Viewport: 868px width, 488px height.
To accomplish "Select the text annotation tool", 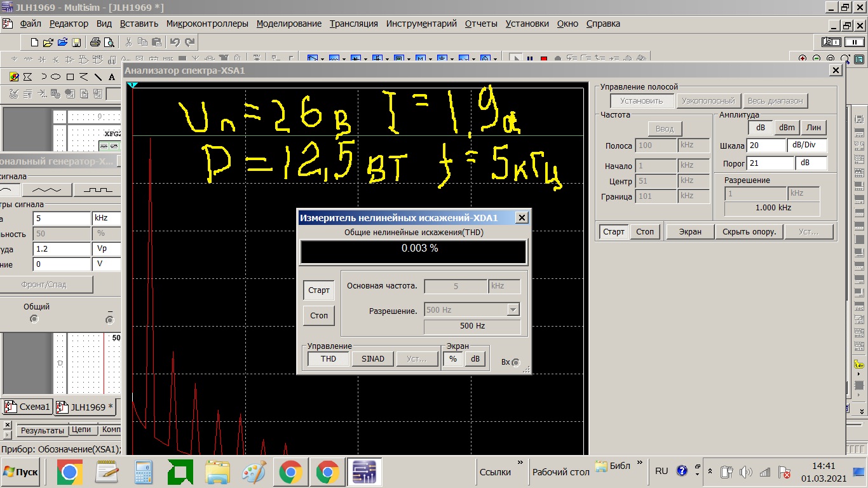I will point(112,77).
